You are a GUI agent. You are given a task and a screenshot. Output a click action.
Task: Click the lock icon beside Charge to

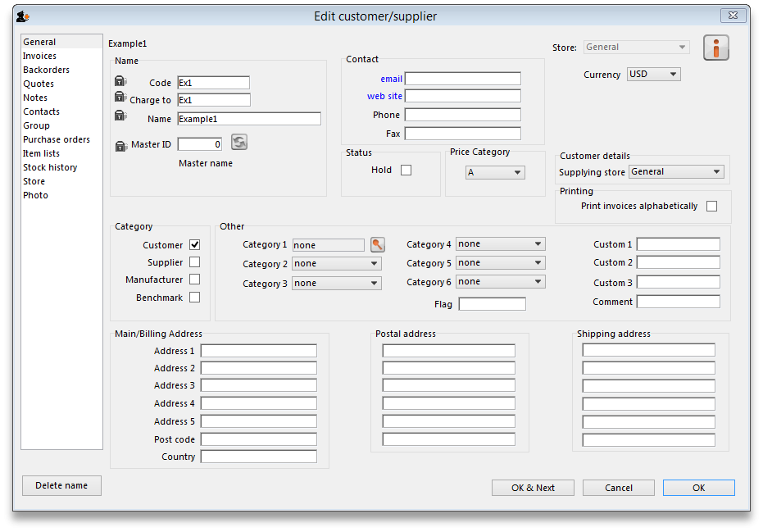pyautogui.click(x=120, y=98)
